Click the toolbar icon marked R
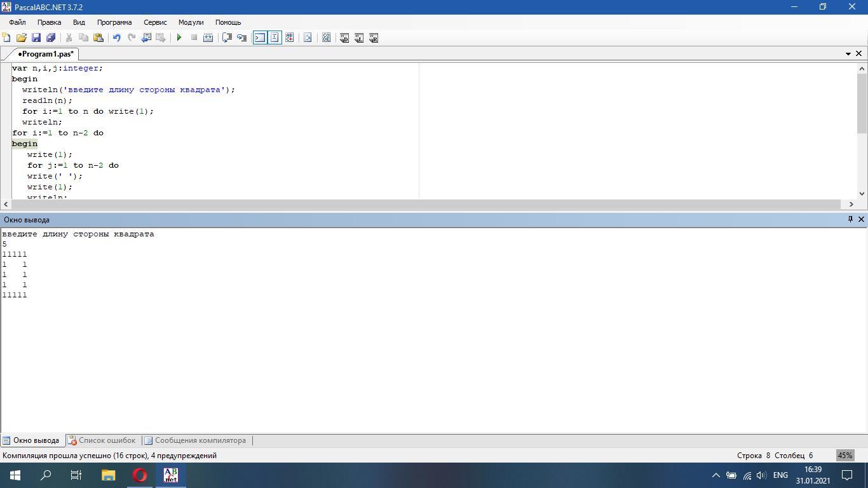Screen dimensions: 868x488 click(x=374, y=37)
